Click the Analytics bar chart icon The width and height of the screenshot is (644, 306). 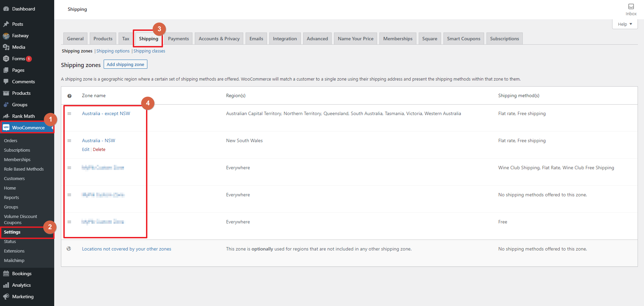pos(6,285)
